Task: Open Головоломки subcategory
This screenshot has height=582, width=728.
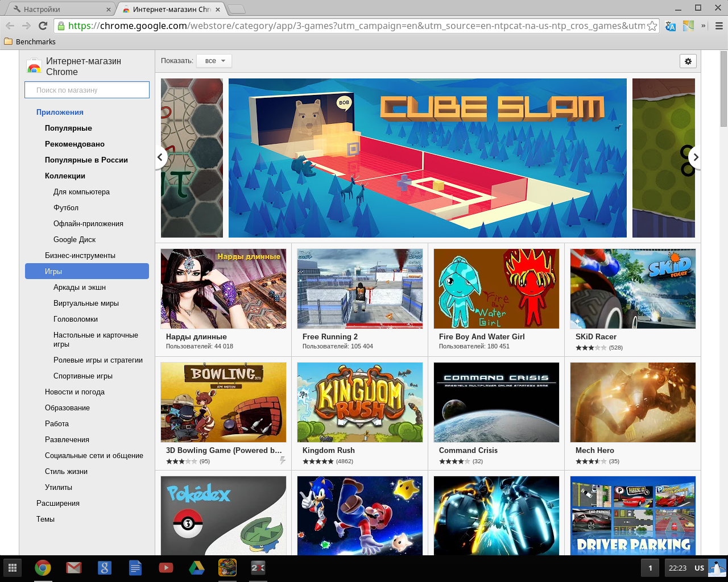Action: point(76,319)
